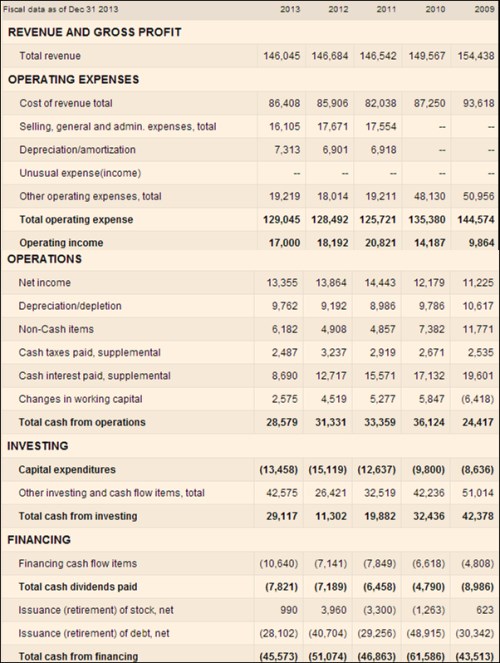This screenshot has height=663, width=500.
Task: Click the Depreciation/amortization row label
Action: click(x=77, y=150)
